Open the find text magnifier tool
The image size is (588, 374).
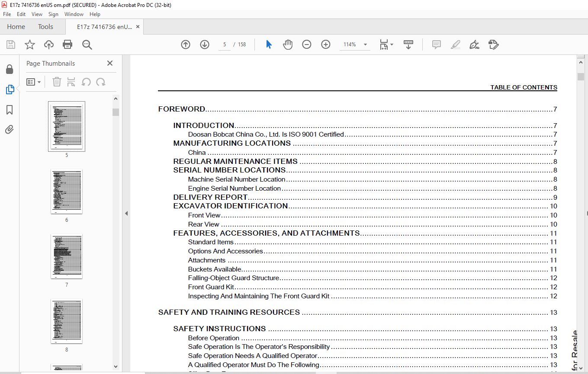click(87, 45)
